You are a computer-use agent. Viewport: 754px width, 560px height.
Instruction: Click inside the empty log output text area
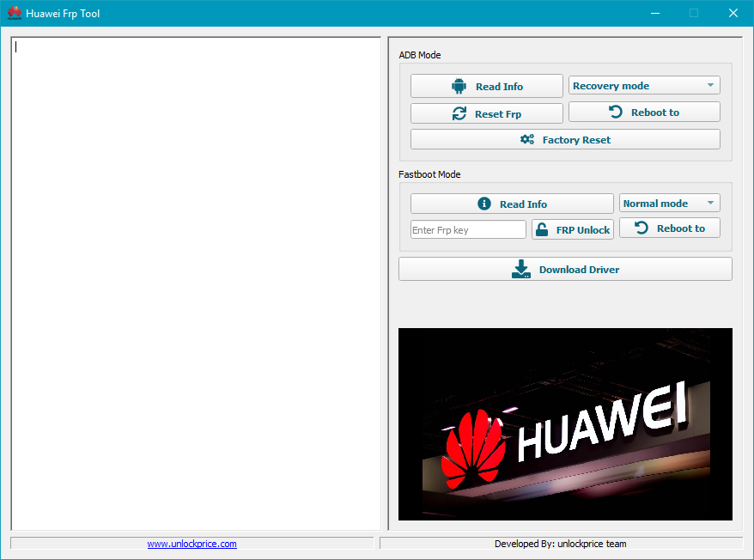point(196,283)
